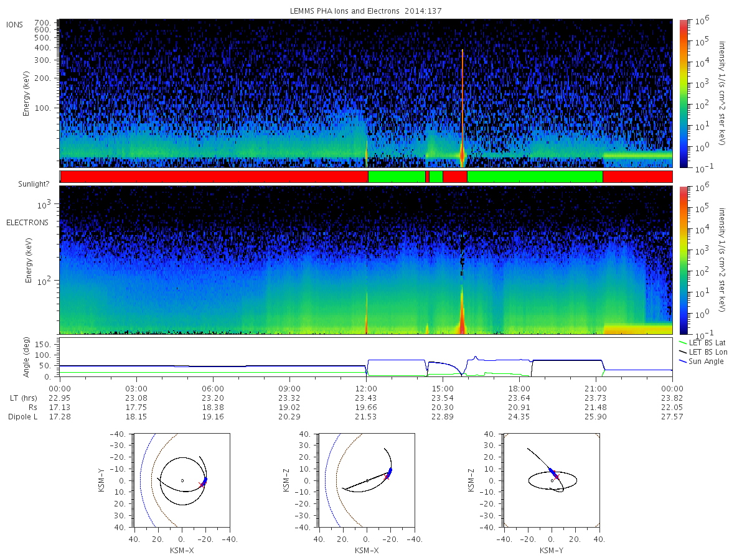Click the first red Sunlight bar segment

pyautogui.click(x=214, y=177)
